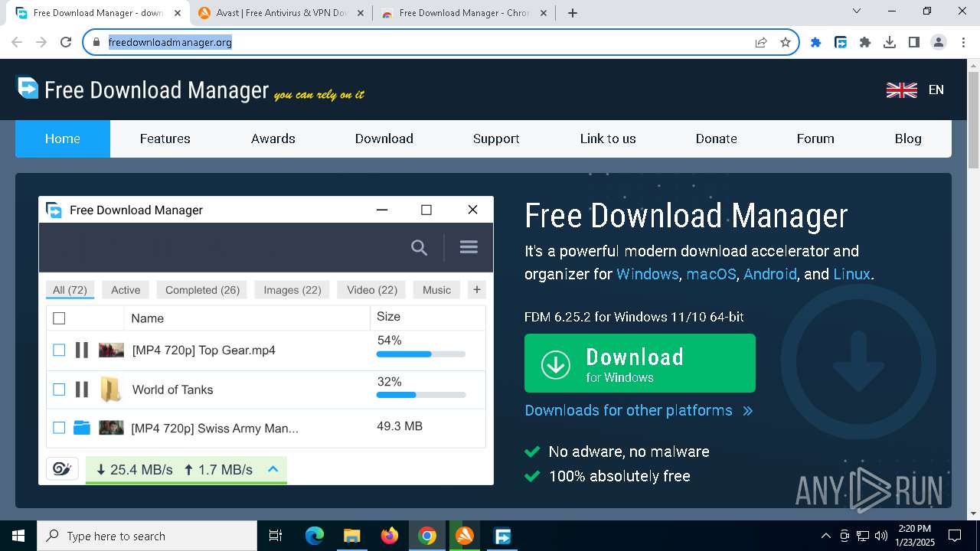
Task: Follow the Linux link
Action: 851,274
